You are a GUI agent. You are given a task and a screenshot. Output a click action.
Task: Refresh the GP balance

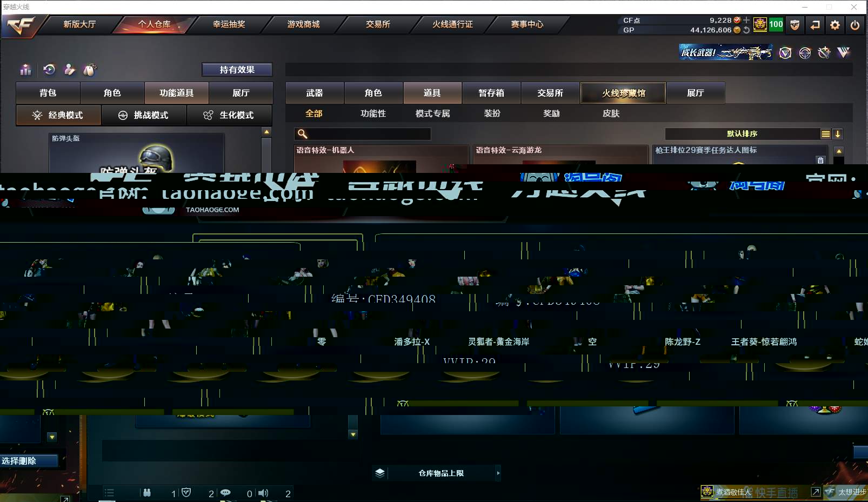[x=746, y=30]
